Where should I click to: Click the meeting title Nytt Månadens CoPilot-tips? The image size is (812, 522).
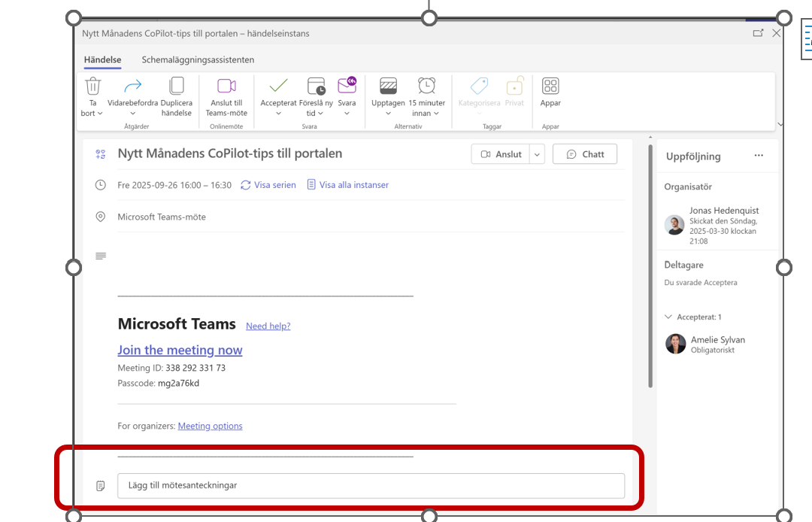(230, 153)
